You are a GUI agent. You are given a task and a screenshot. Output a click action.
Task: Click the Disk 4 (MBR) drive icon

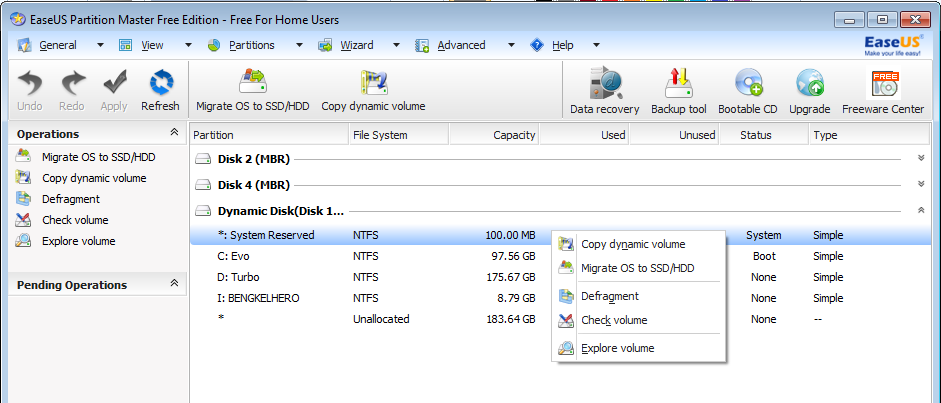tap(205, 185)
